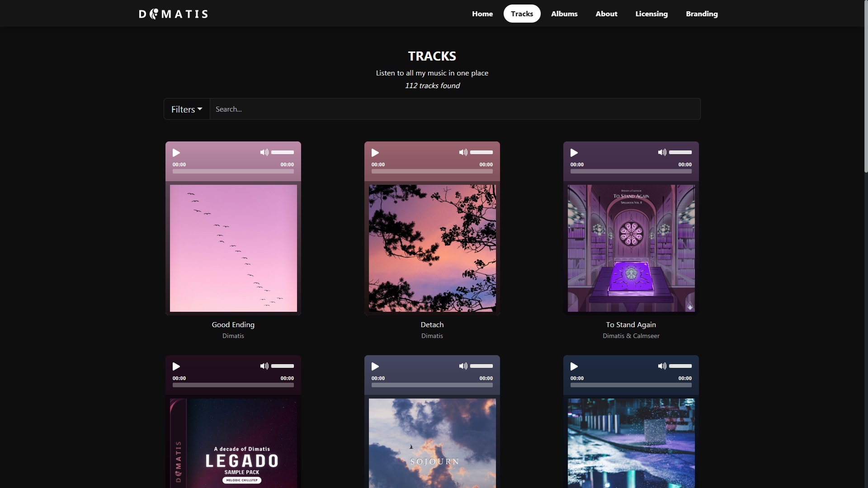The height and width of the screenshot is (488, 868).
Task: Open the Good Ending cover art
Action: click(233, 248)
